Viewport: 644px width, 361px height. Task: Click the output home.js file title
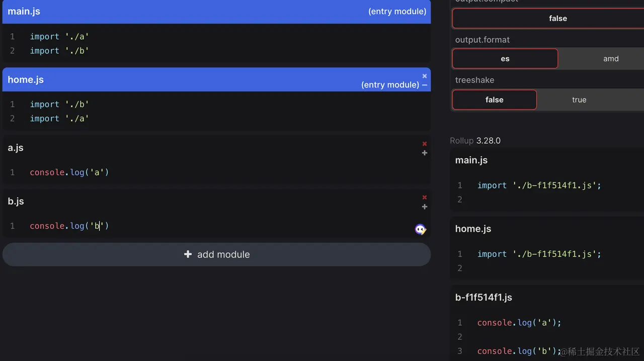pyautogui.click(x=473, y=229)
